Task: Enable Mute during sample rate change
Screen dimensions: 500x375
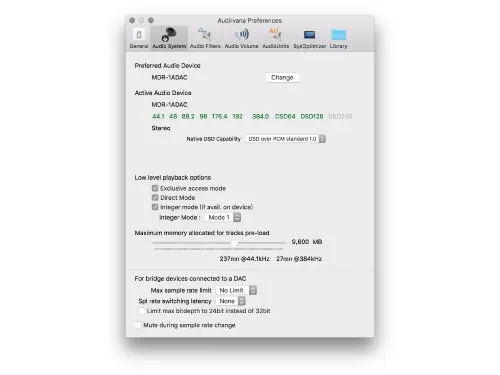Action: click(138, 325)
